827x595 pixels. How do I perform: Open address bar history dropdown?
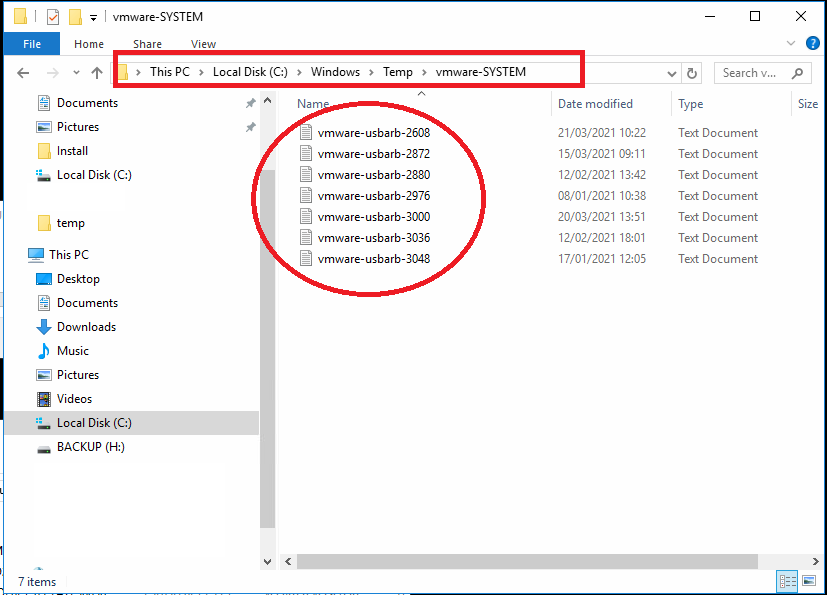pyautogui.click(x=671, y=73)
